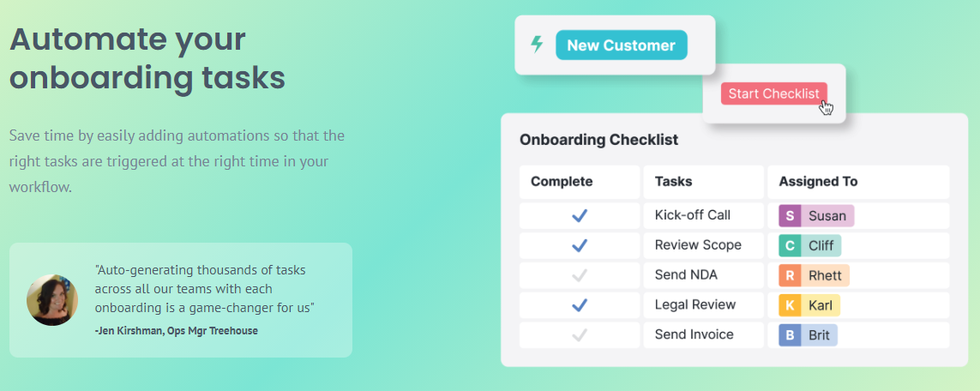Mark Send Invoice as complete
Viewport: 980px width, 391px height.
click(580, 335)
